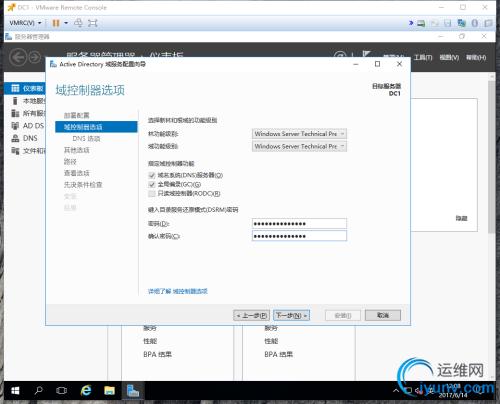Click the network adapter device icon
Image resolution: width=500 pixels, height=404 pixels.
pyautogui.click(x=461, y=23)
